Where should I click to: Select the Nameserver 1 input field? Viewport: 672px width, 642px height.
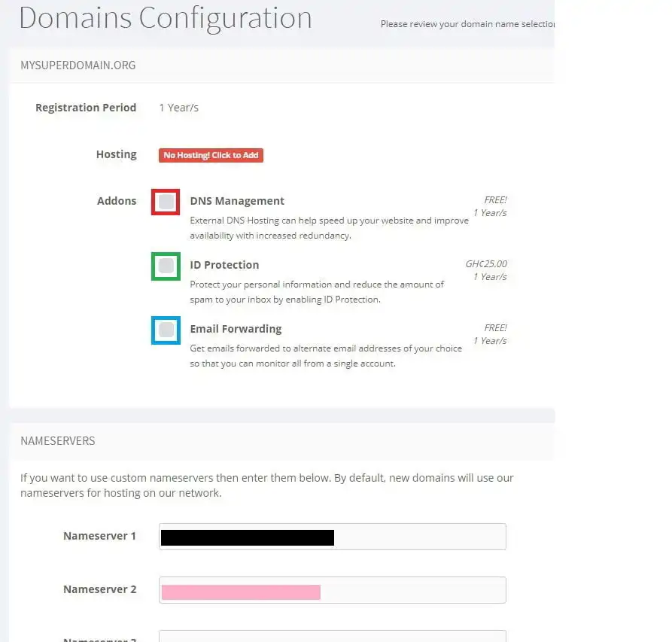click(331, 536)
